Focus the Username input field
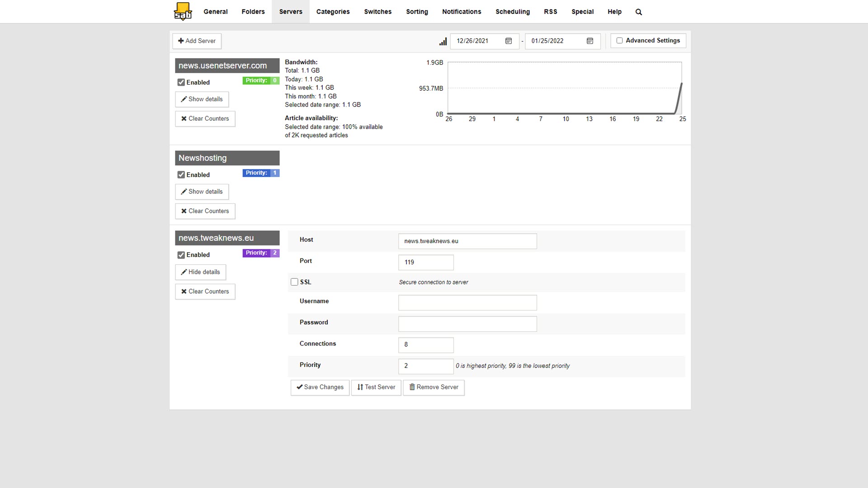Image resolution: width=868 pixels, height=488 pixels. pos(467,303)
